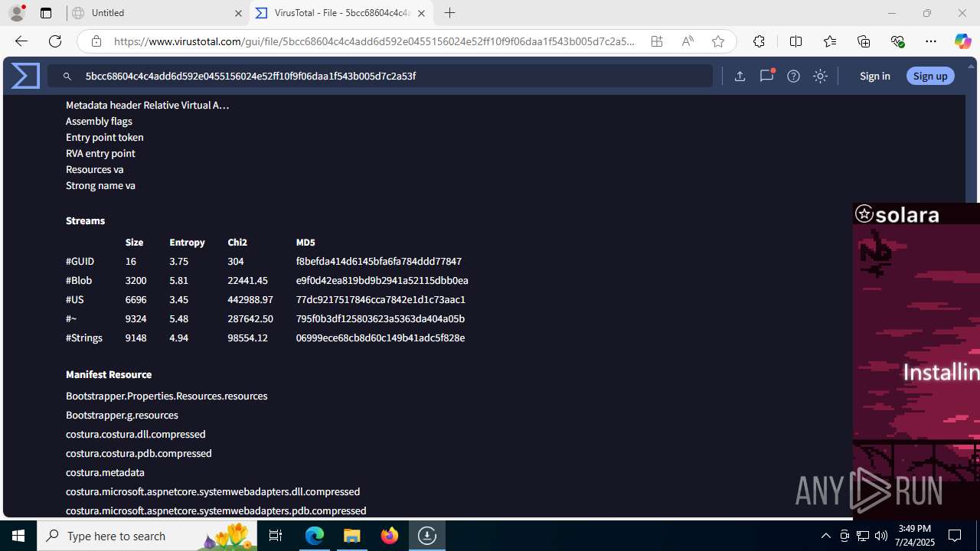The height and width of the screenshot is (551, 980).
Task: Activate the Read aloud icon
Action: pyautogui.click(x=688, y=41)
